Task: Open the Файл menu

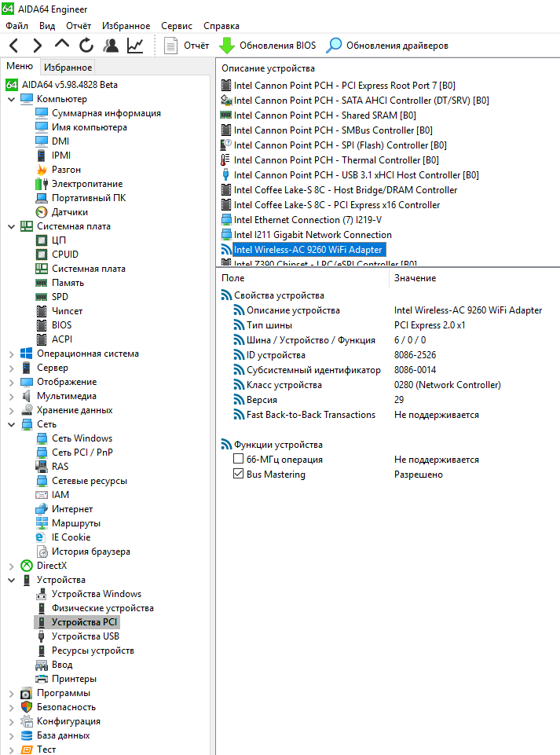Action: (16, 25)
